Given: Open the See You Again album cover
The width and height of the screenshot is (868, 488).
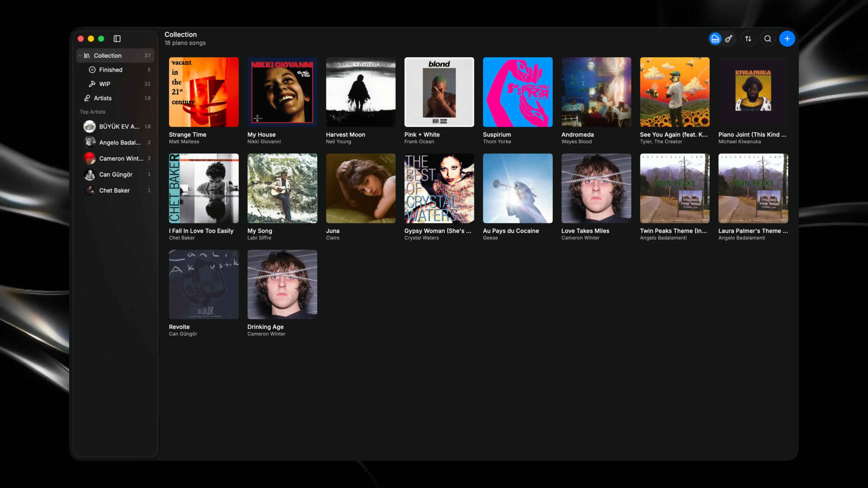Looking at the screenshot, I should pos(675,92).
